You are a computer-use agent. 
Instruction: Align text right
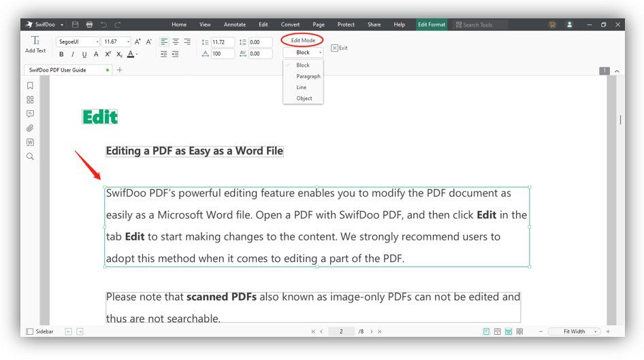(187, 42)
